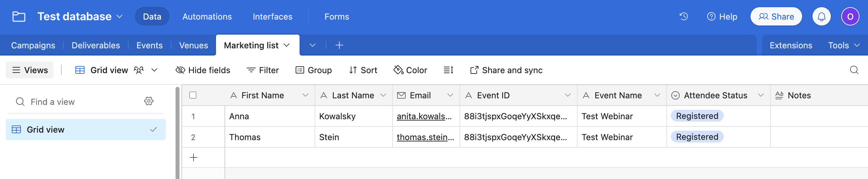Viewport: 868px width, 179px height.
Task: Open the anita.kowals... email link
Action: 424,116
